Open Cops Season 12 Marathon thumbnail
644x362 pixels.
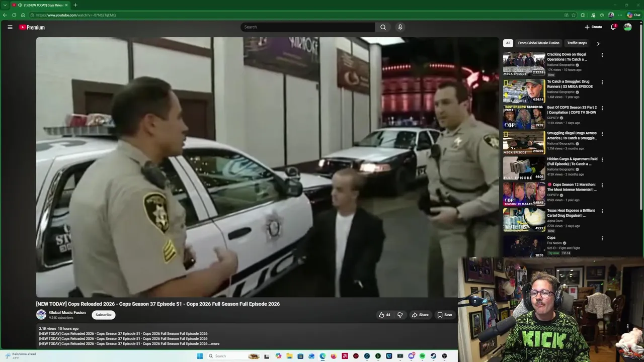(524, 194)
